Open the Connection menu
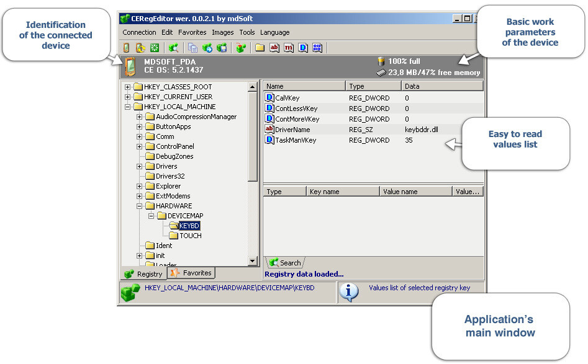This screenshot has height=364, width=588. coord(139,32)
